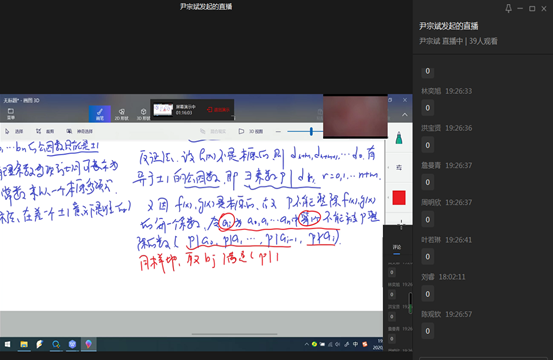Toggle the 3D view flag button

click(x=251, y=131)
